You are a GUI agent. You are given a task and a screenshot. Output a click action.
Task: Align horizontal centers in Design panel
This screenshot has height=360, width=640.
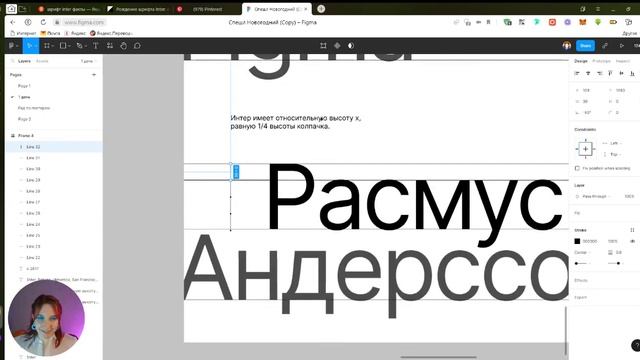[x=588, y=73]
